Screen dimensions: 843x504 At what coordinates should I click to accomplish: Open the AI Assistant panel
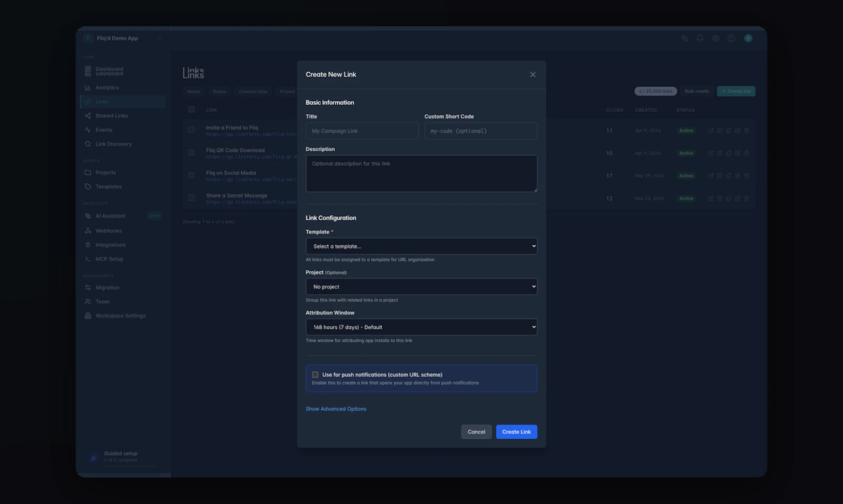[x=111, y=215]
